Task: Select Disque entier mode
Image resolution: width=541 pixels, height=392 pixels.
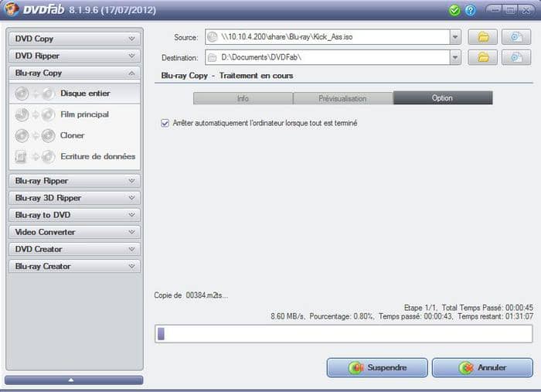Action: (x=74, y=94)
